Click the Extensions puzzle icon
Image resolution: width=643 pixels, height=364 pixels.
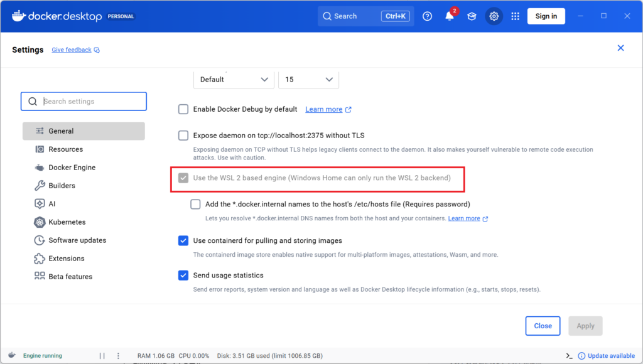point(40,258)
